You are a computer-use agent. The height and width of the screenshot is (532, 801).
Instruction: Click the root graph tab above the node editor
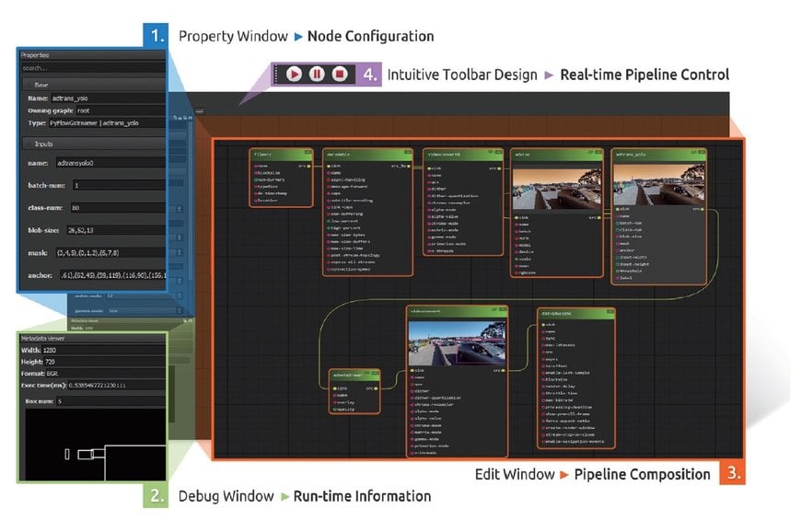pos(200,110)
